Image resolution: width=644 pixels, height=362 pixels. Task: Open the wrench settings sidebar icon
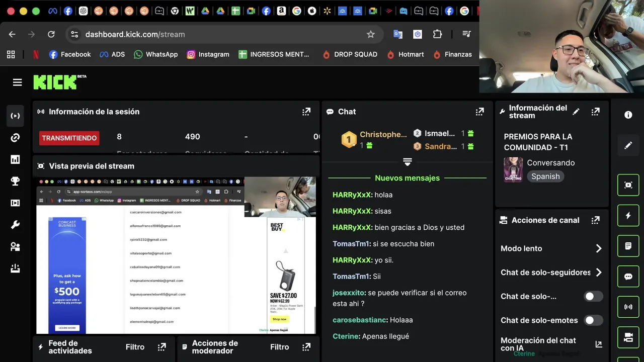(16, 225)
